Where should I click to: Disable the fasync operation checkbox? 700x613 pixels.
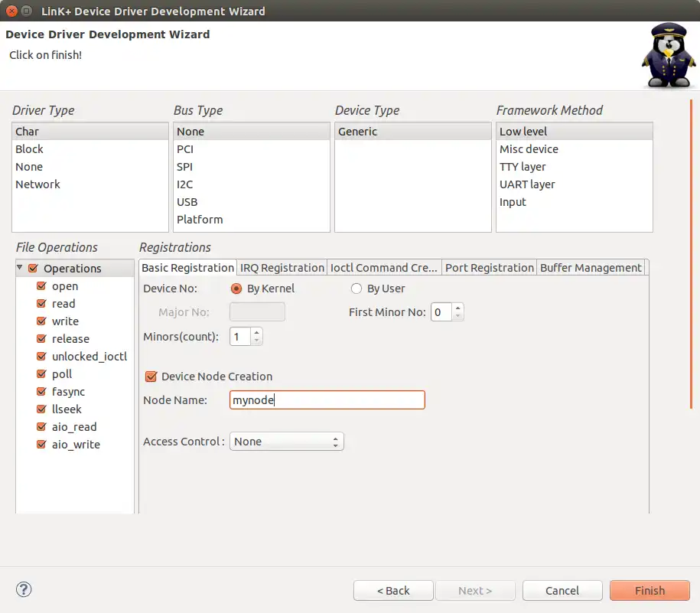(x=41, y=392)
